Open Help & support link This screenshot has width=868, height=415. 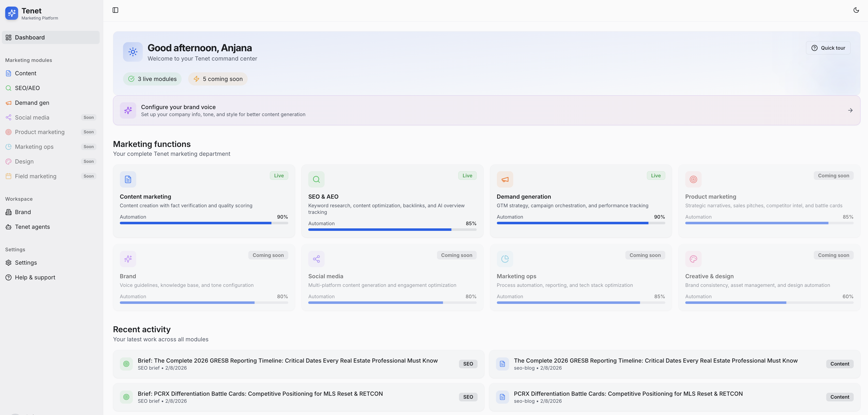(35, 277)
